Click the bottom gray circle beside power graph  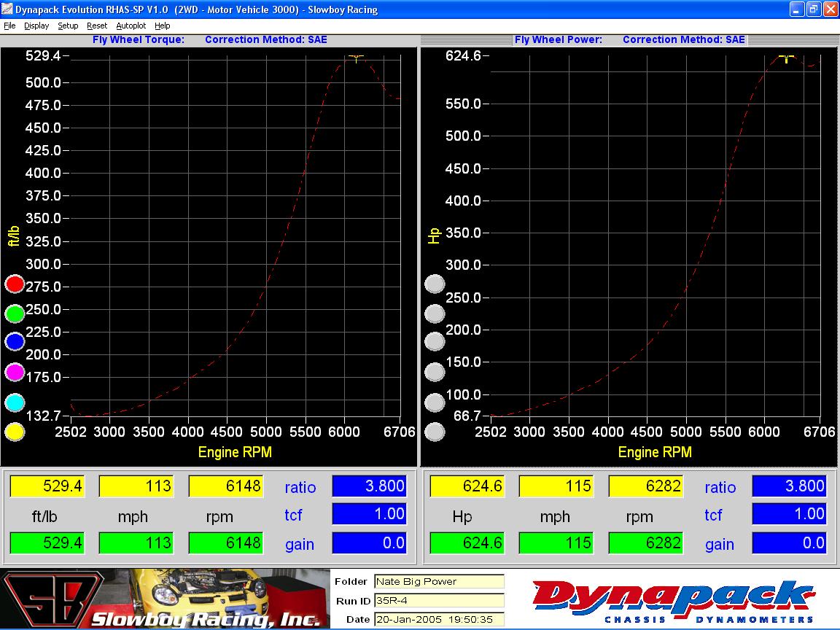tap(435, 432)
